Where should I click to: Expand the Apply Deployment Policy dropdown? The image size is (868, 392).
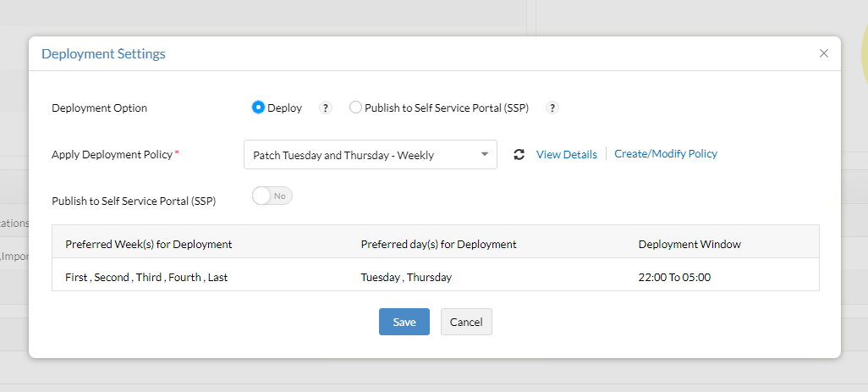tap(371, 155)
